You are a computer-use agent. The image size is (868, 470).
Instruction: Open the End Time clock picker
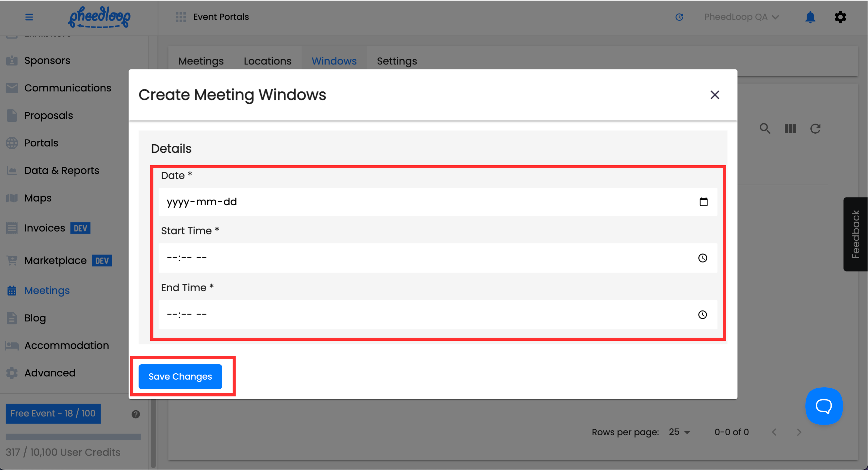[x=702, y=314]
